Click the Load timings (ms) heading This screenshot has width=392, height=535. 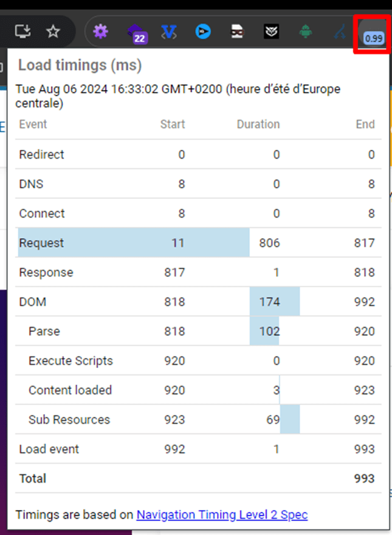tap(80, 65)
